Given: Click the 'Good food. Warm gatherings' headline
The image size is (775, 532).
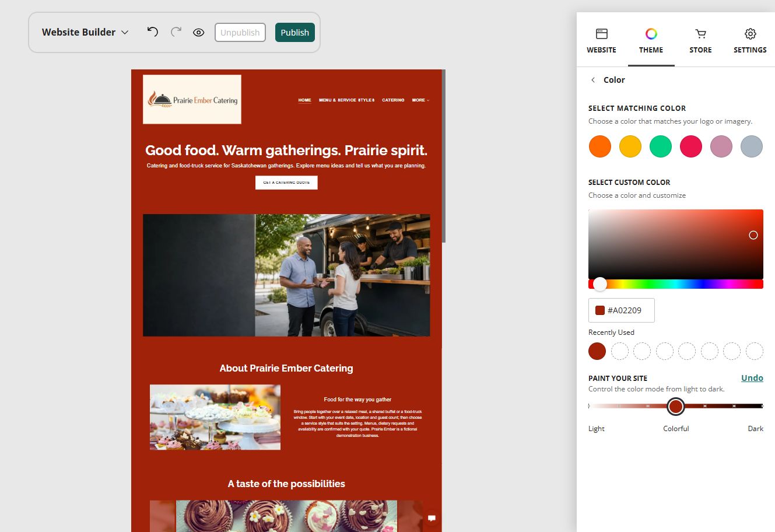Looking at the screenshot, I should pyautogui.click(x=286, y=150).
